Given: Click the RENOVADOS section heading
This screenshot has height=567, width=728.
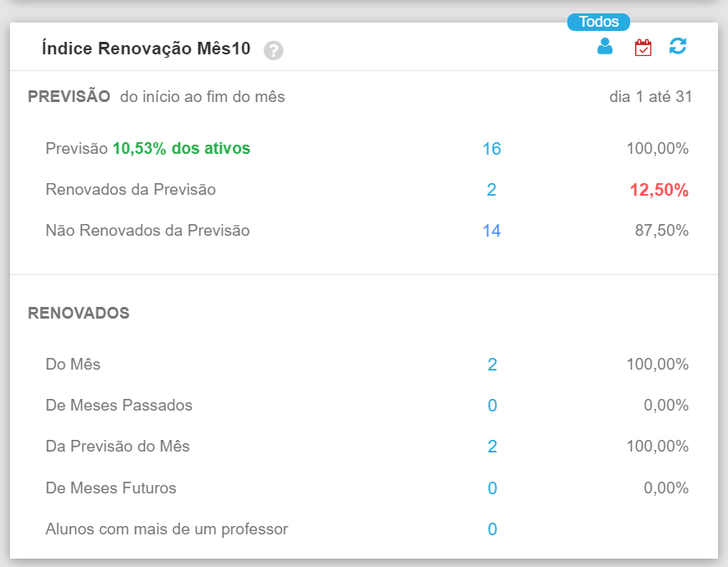Looking at the screenshot, I should click(79, 314).
